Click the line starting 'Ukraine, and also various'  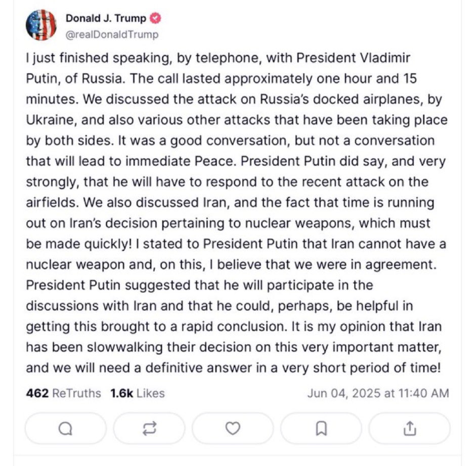[x=237, y=120]
